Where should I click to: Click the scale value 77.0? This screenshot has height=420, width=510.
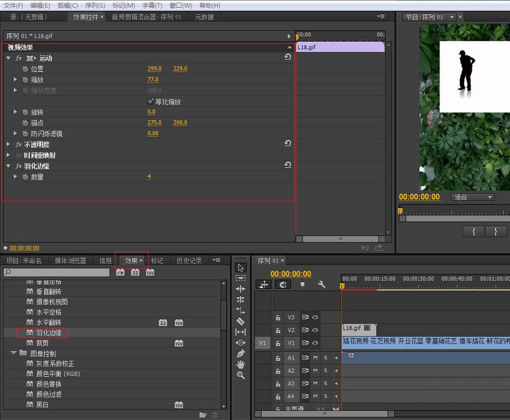(153, 80)
